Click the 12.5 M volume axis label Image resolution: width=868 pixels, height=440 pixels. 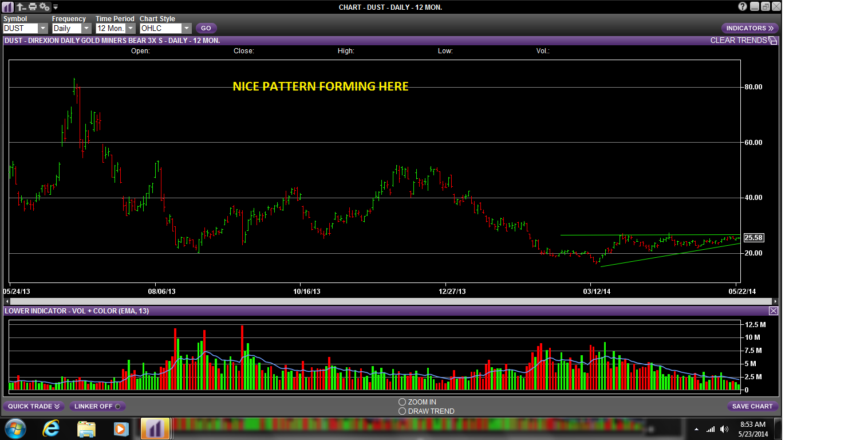click(755, 325)
